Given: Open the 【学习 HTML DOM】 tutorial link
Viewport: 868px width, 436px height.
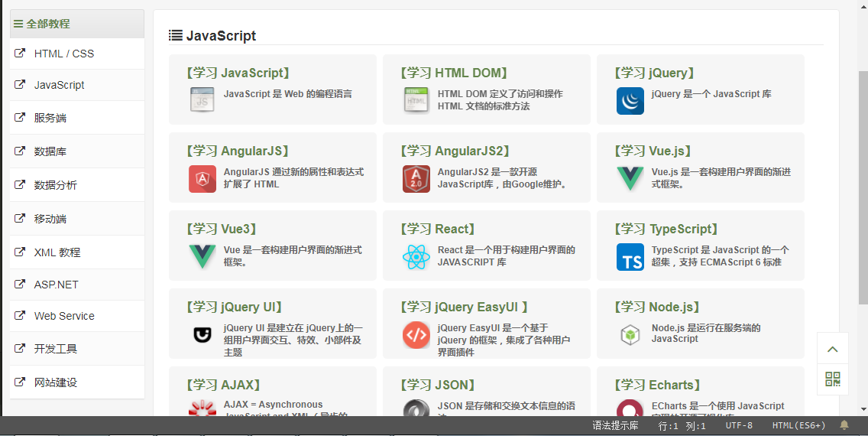Looking at the screenshot, I should (x=454, y=73).
